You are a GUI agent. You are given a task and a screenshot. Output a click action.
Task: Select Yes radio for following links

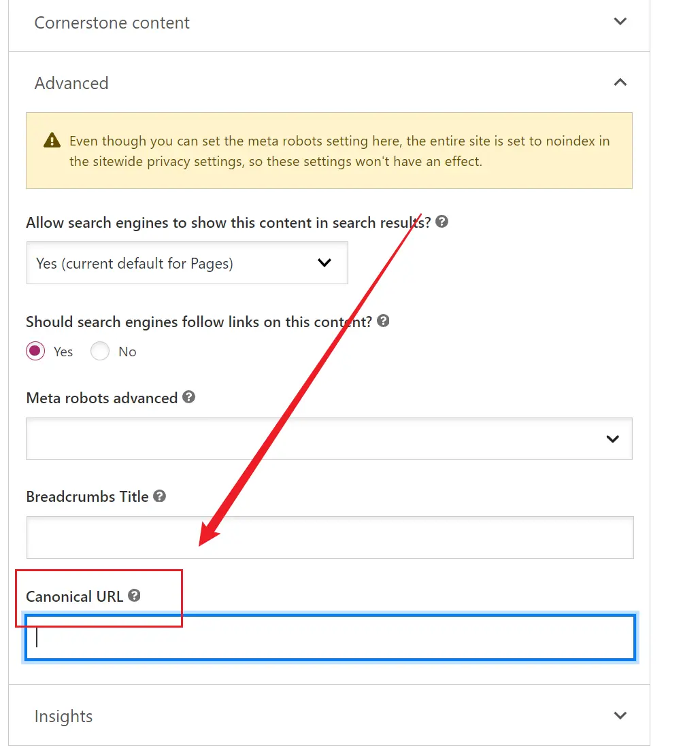(35, 351)
